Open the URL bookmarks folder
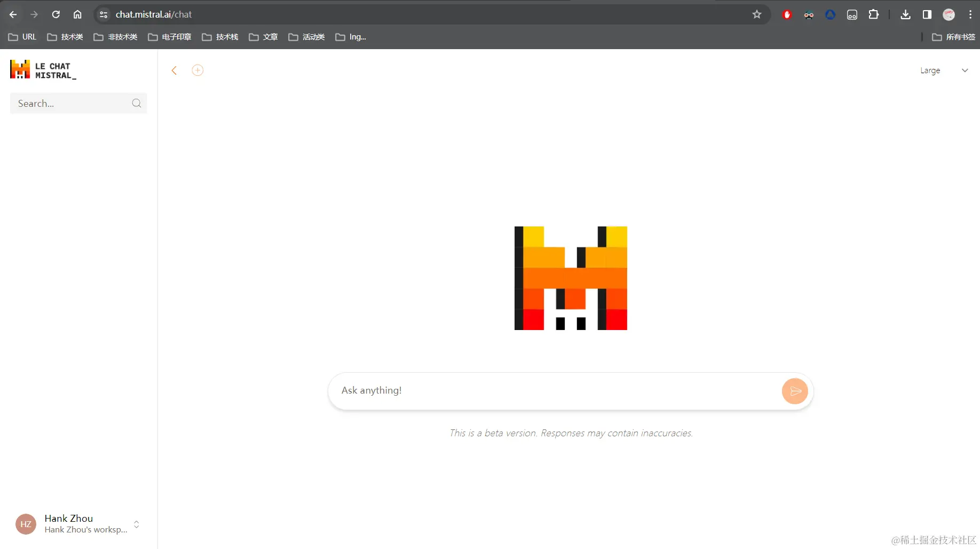Screen dimensions: 980x549 coord(22,37)
